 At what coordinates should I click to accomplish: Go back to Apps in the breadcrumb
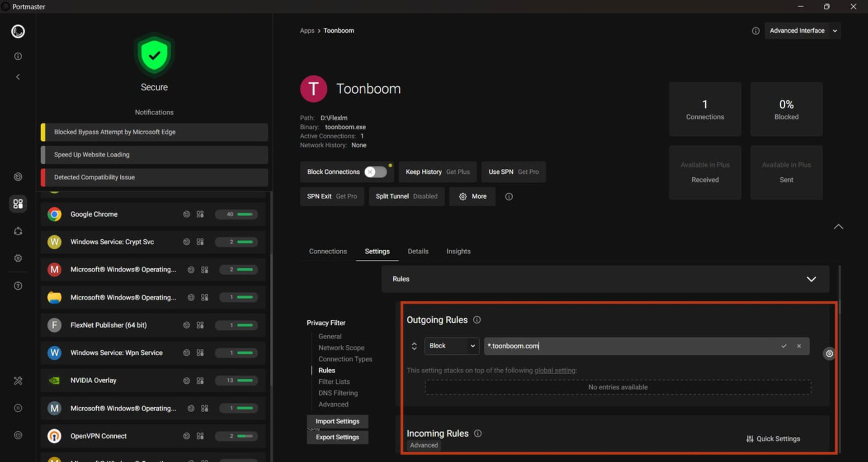click(307, 31)
